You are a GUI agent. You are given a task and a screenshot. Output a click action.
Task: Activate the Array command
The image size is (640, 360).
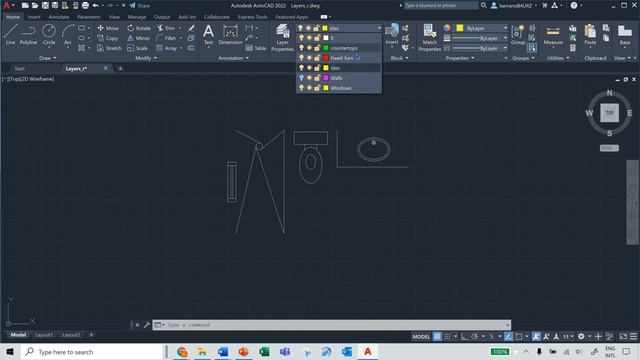tap(167, 48)
